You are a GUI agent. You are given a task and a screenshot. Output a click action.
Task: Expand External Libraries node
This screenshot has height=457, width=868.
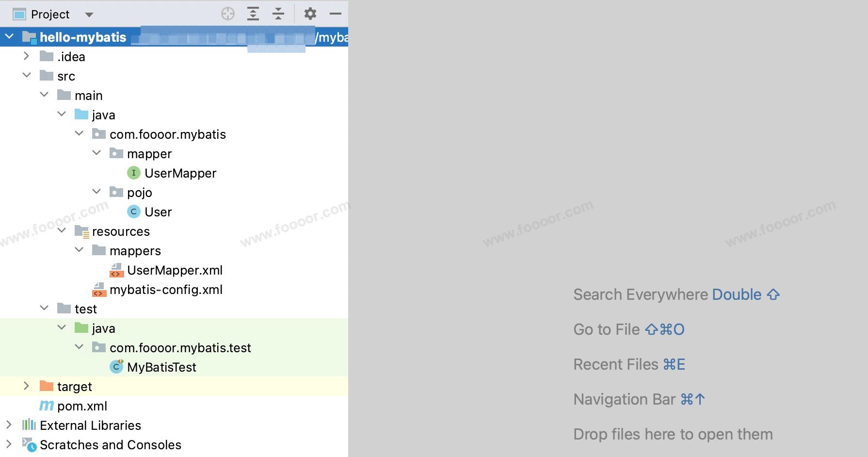click(x=9, y=425)
